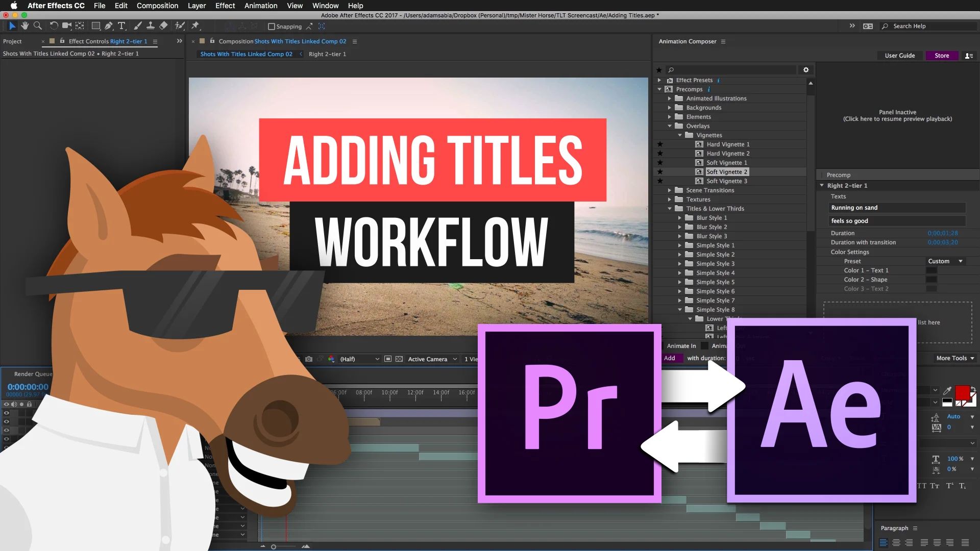Select the Horizontal Type tool
Screen dimensions: 980x551
(x=121, y=26)
